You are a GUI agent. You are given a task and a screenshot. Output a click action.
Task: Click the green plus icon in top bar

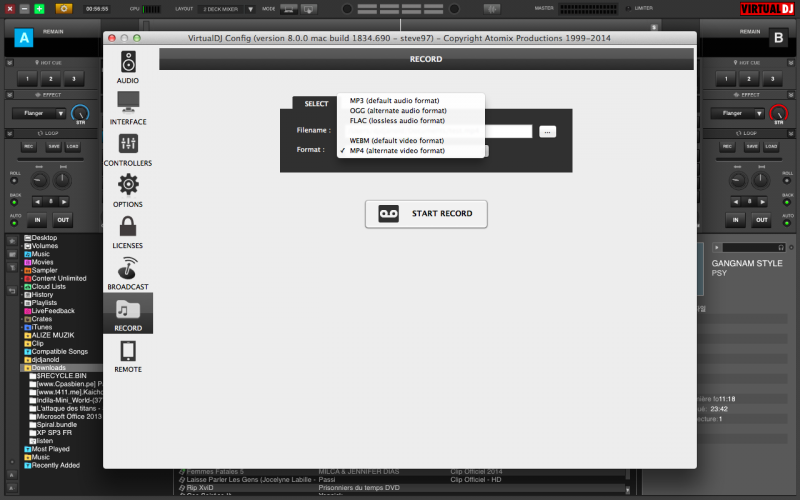pos(39,9)
